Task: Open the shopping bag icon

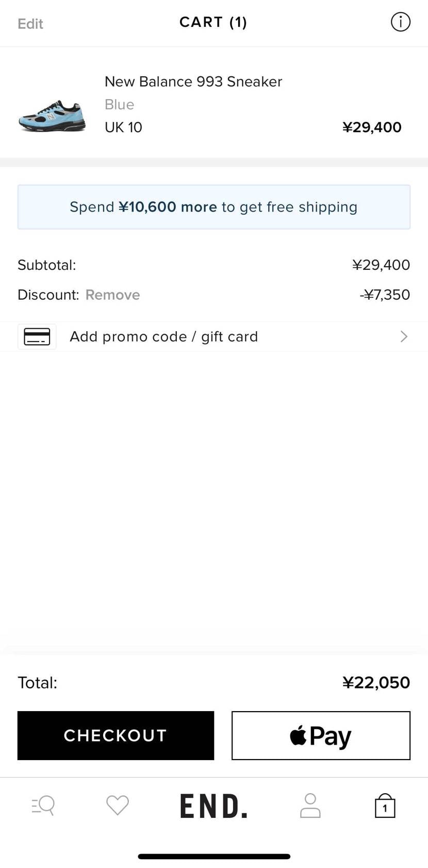Action: (385, 806)
